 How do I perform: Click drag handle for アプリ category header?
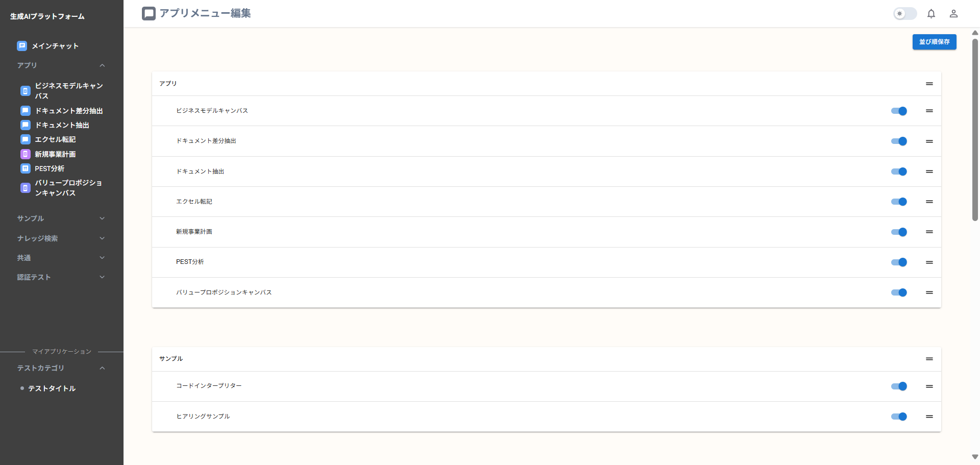coord(929,84)
